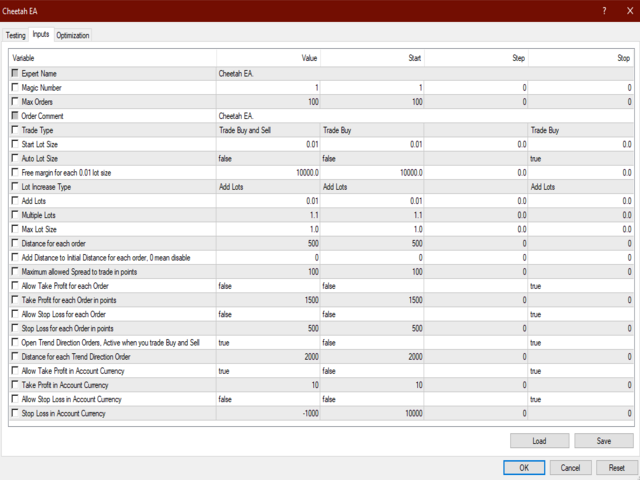Toggle the Trade Type checkbox
The image size is (640, 480).
point(15,130)
